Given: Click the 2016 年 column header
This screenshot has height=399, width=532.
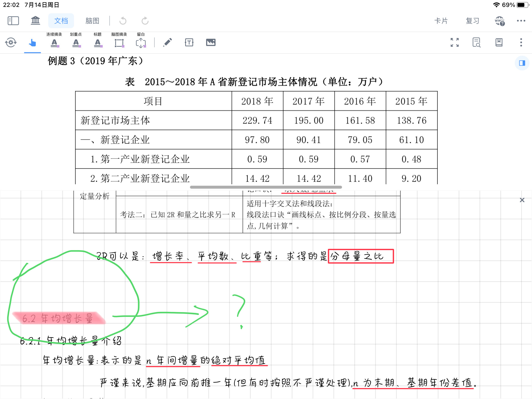Looking at the screenshot, I should [x=360, y=101].
